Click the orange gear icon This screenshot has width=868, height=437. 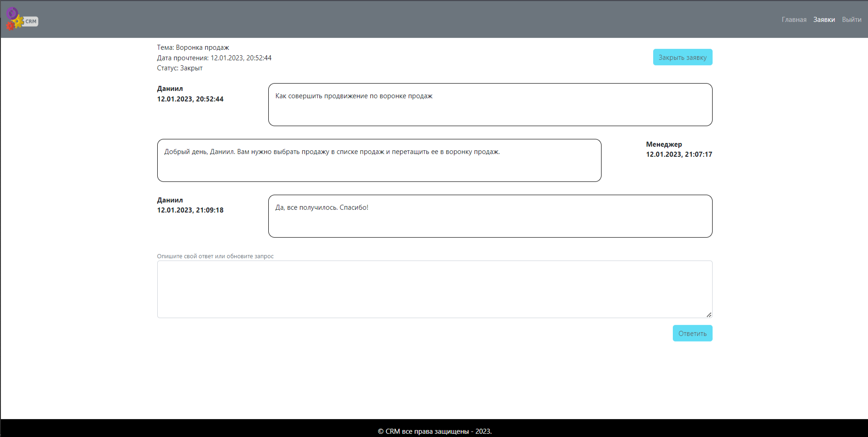[x=11, y=26]
